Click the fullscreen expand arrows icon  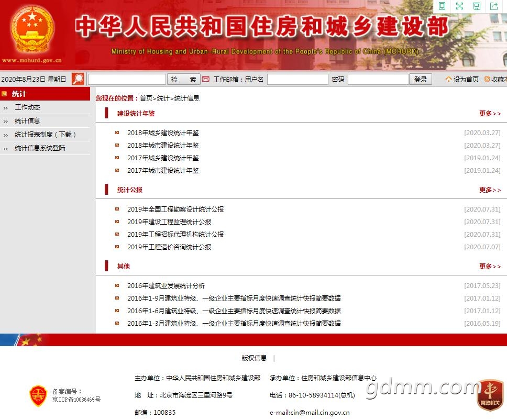459,6
